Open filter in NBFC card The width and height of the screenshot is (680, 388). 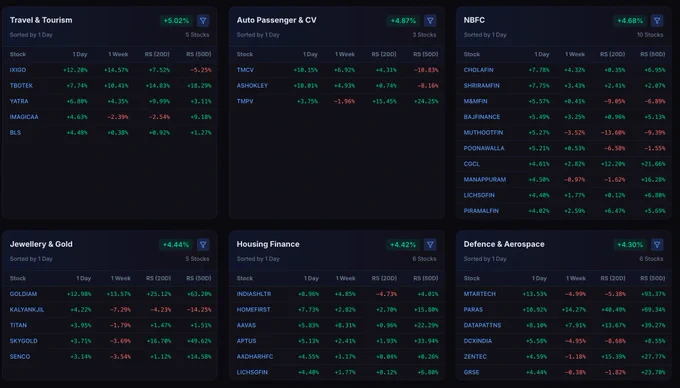[657, 20]
